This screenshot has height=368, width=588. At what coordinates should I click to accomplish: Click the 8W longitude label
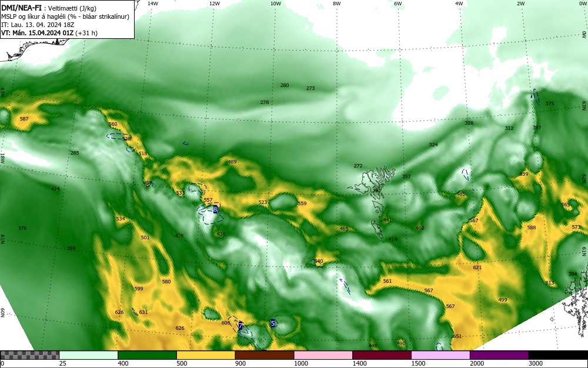pyautogui.click(x=337, y=4)
